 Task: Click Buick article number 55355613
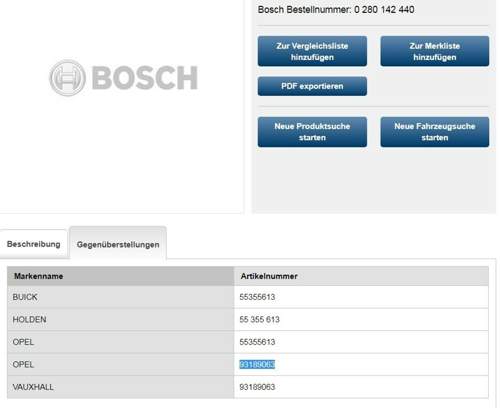[x=257, y=297]
